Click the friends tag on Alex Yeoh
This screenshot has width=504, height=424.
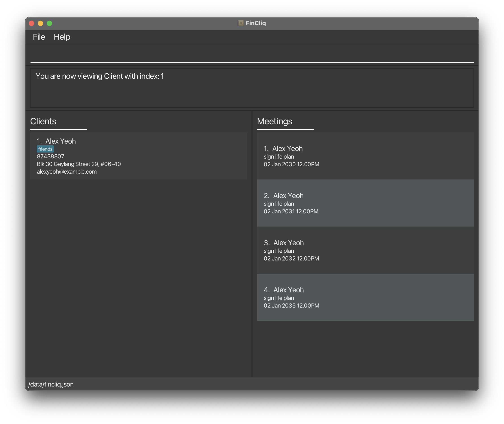[45, 149]
